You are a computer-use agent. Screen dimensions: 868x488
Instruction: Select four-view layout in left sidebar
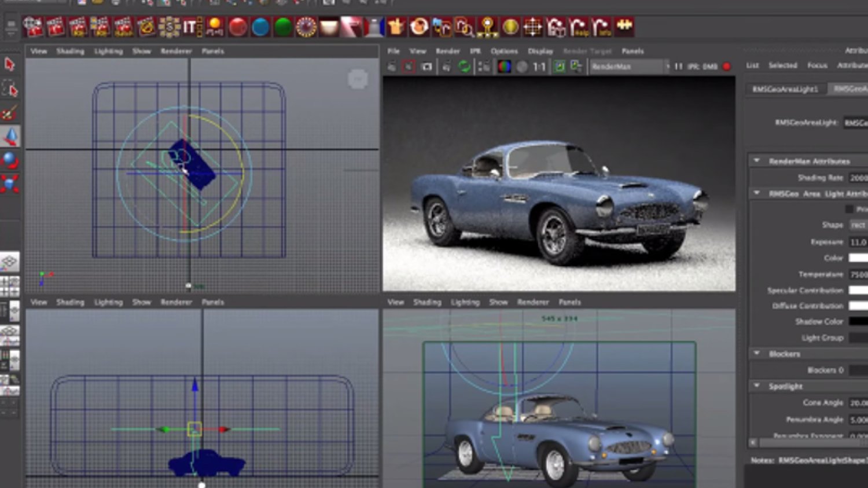[x=10, y=287]
